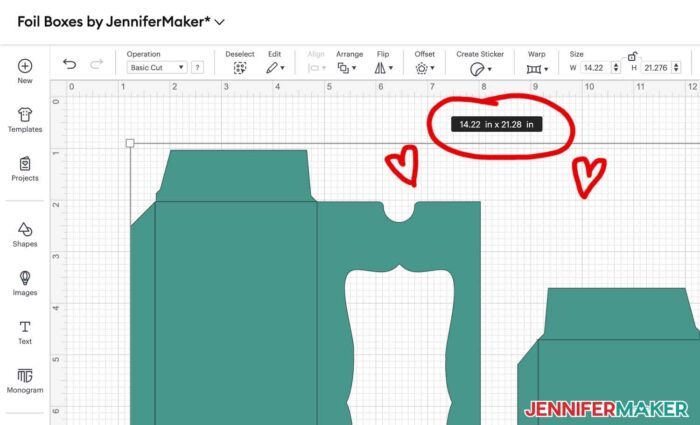Select the Text tool
The width and height of the screenshot is (700, 425).
tap(25, 332)
